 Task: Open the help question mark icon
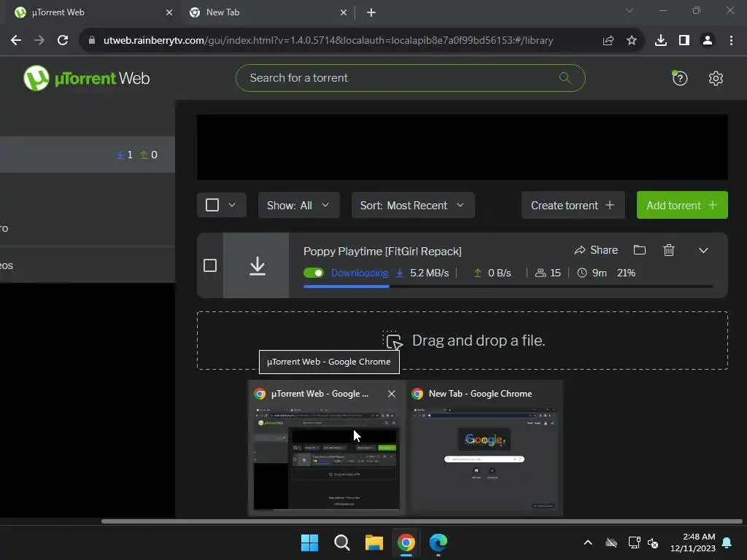680,78
